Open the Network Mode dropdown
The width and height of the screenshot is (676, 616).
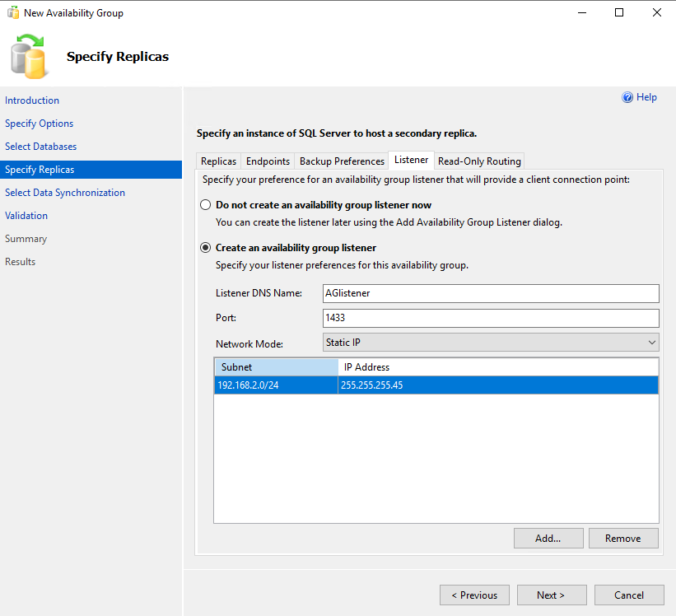(491, 342)
